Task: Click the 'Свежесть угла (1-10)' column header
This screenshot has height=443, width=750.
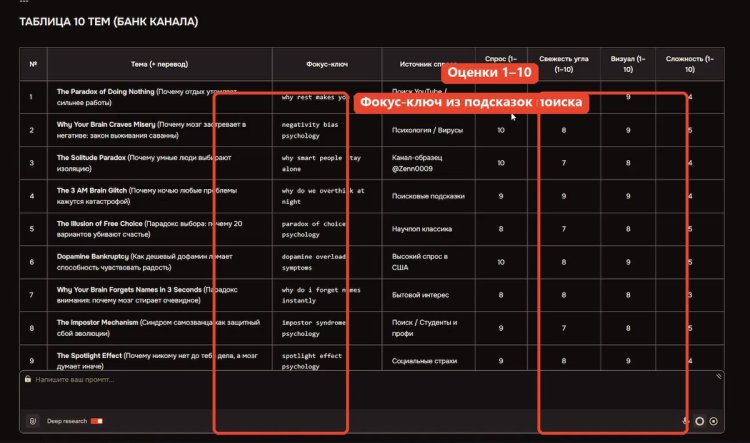Action: 563,64
